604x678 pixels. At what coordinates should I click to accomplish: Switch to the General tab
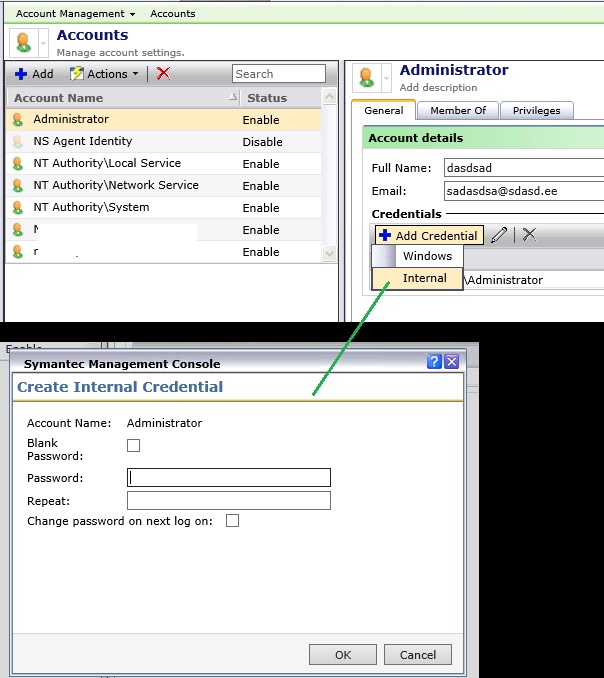[383, 110]
